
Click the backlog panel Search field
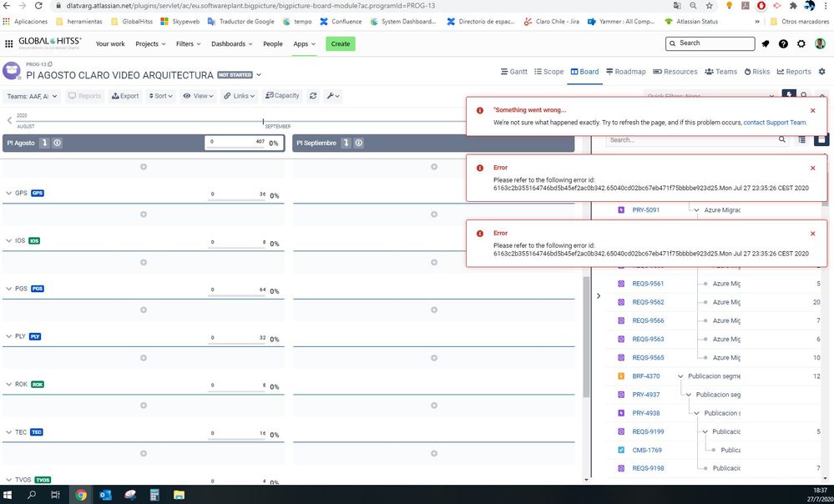(x=697, y=140)
